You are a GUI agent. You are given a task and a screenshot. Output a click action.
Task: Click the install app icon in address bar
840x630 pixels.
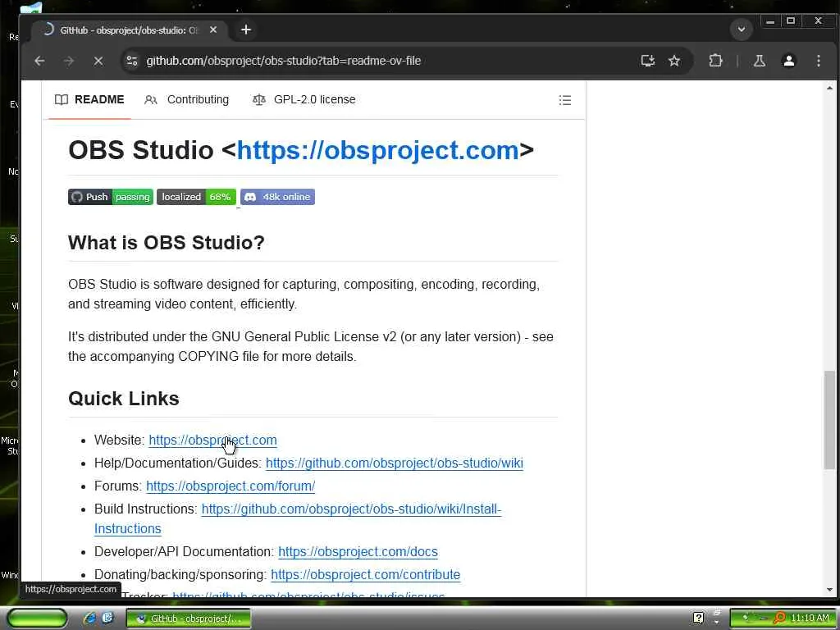point(648,61)
